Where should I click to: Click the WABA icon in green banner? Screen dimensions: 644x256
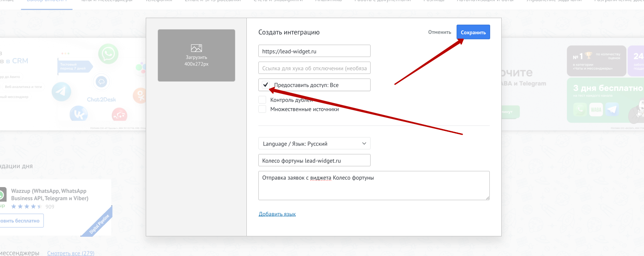pos(596,110)
